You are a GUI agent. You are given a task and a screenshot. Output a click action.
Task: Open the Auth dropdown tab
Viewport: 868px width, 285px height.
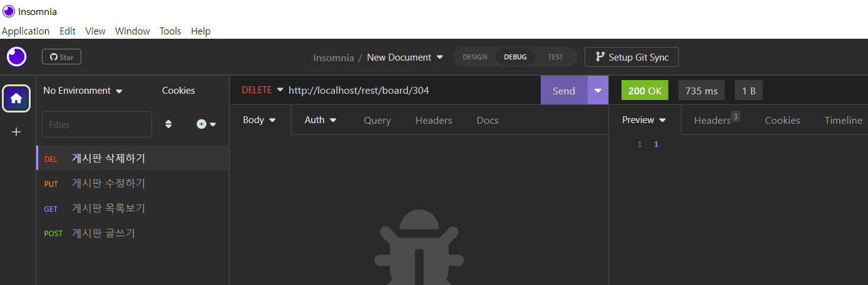click(320, 120)
